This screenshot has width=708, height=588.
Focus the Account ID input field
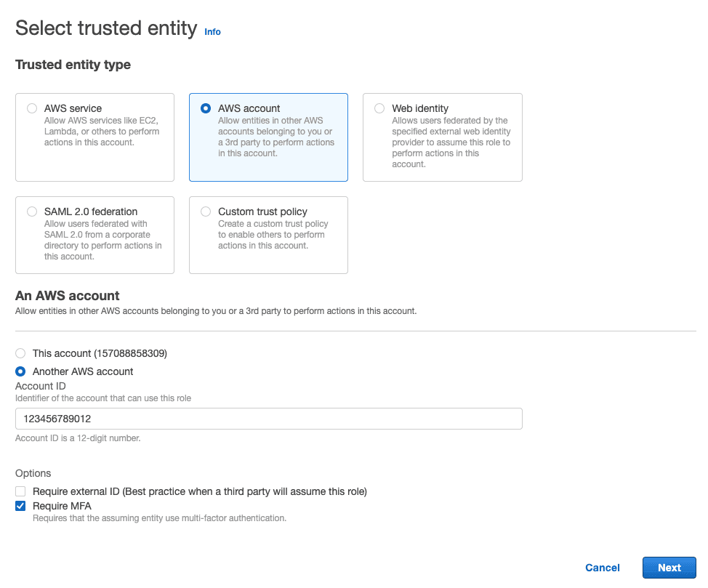click(x=269, y=419)
